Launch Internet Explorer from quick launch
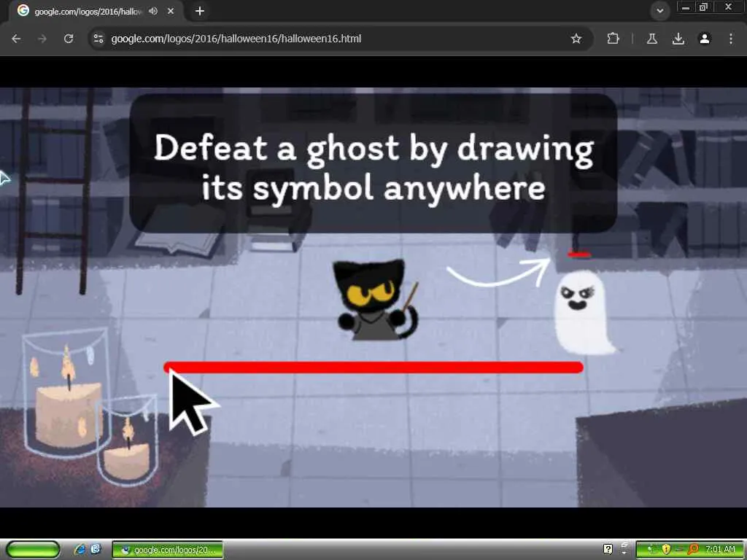The image size is (747, 560). coord(80,550)
